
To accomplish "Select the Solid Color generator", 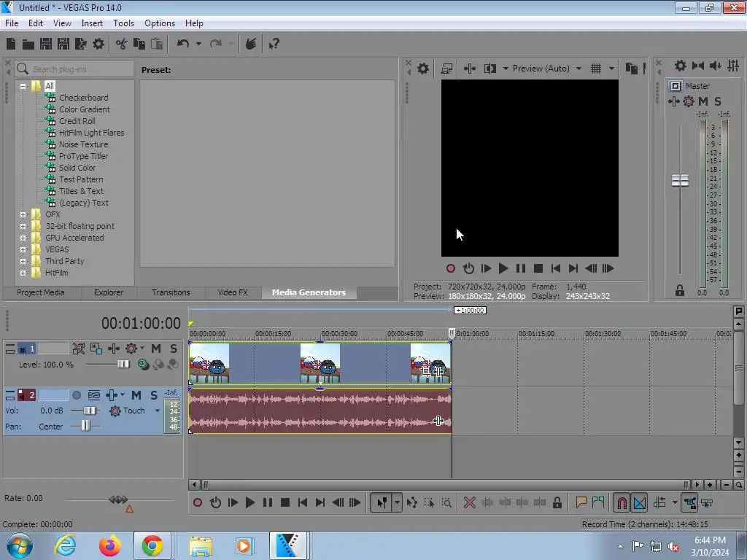I will click(x=77, y=168).
